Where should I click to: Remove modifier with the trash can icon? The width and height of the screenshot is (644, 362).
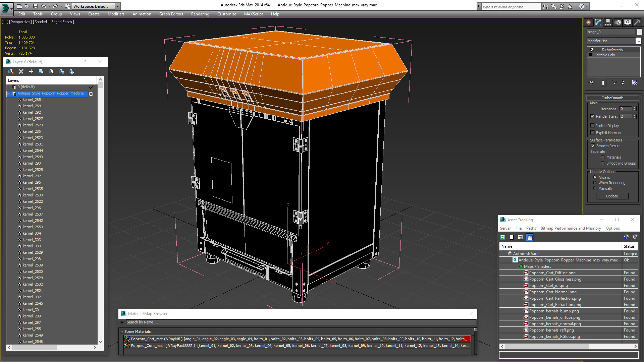tap(623, 82)
